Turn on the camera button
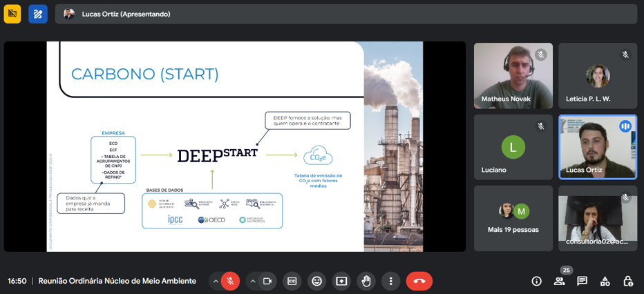This screenshot has height=294, width=644. pos(267,282)
